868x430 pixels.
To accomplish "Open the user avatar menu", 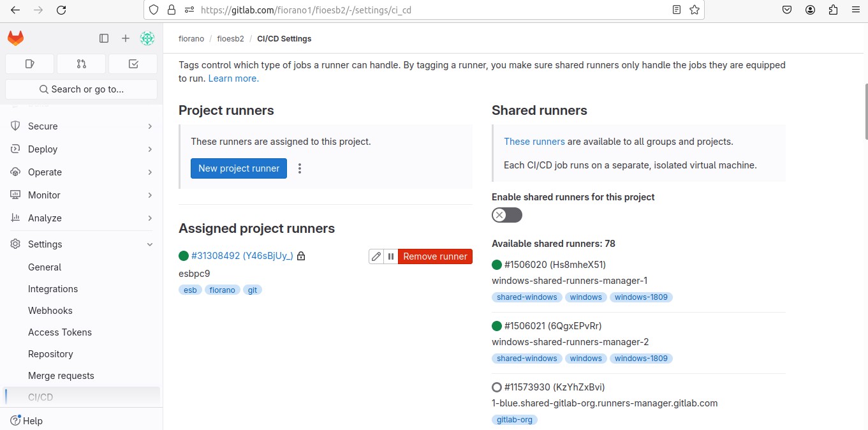I will tap(147, 38).
